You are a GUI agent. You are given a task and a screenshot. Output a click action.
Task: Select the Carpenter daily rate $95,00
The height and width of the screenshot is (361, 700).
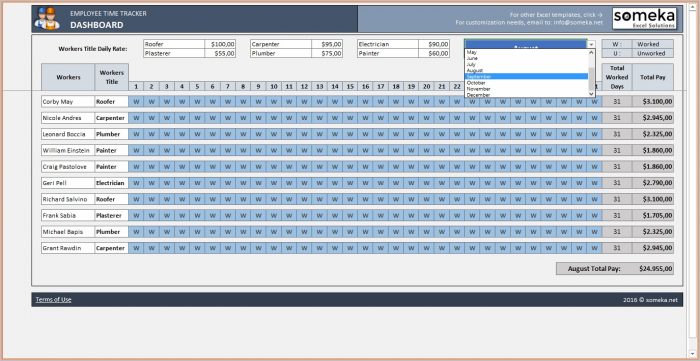point(327,44)
